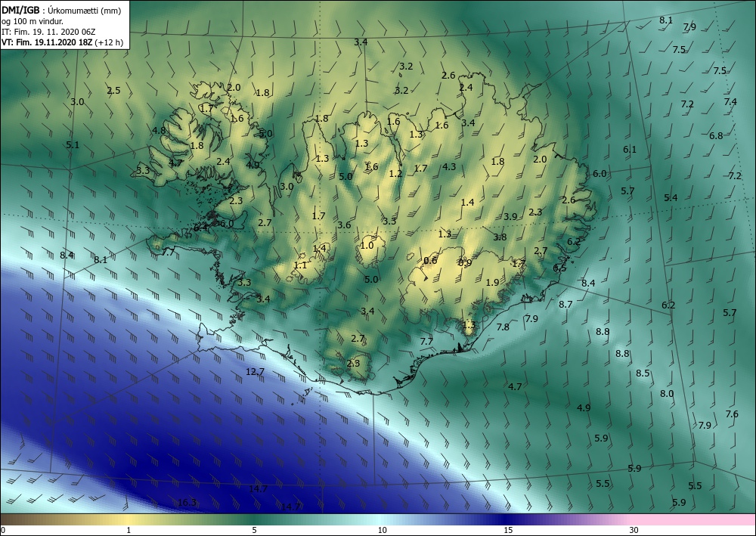Click the '7.4' value on the map
The image size is (756, 536).
730,101
